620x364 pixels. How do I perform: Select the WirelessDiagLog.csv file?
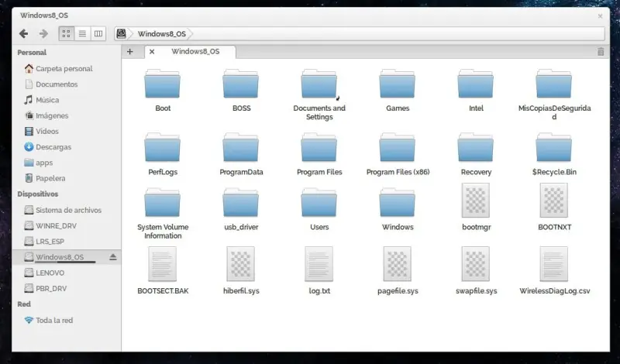(x=554, y=271)
